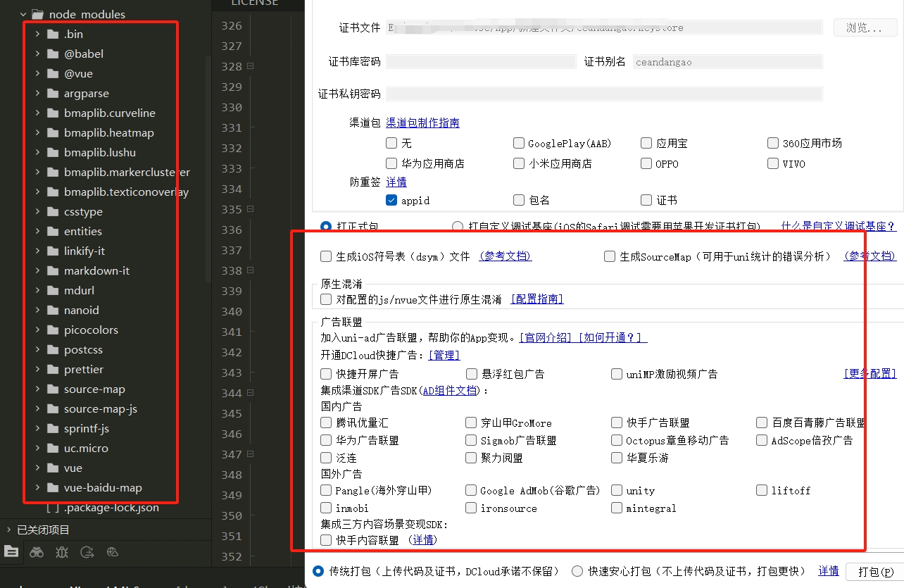Select the mdurl folder name
Screen dimensions: 904x588
pos(79,290)
